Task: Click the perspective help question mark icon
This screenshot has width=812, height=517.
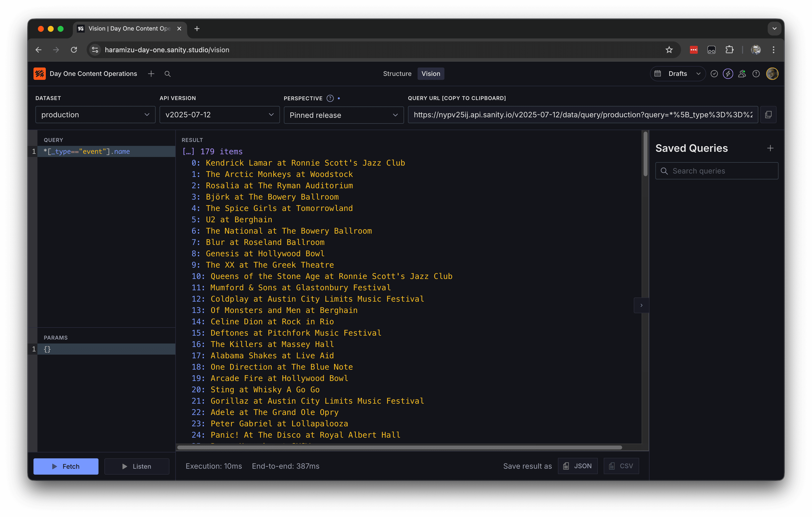Action: click(330, 98)
